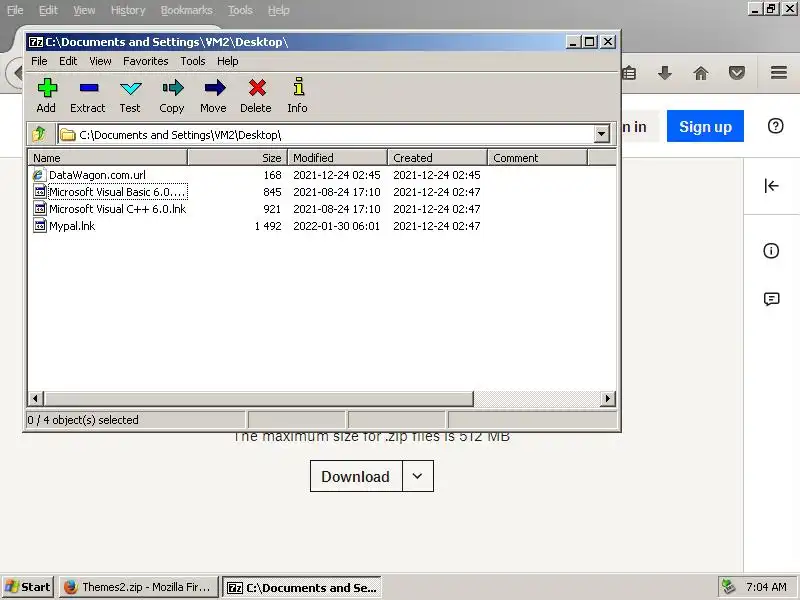Click the 7-Zip taskbar button
800x600 pixels.
(303, 587)
